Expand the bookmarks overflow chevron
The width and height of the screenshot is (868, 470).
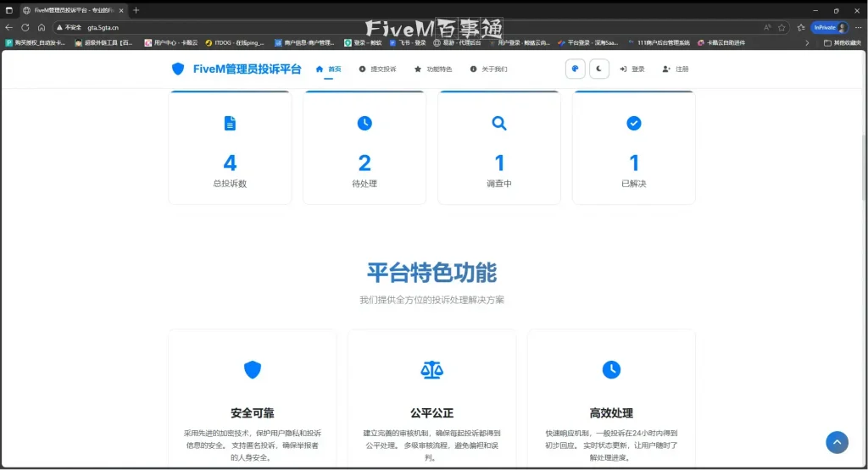(806, 42)
